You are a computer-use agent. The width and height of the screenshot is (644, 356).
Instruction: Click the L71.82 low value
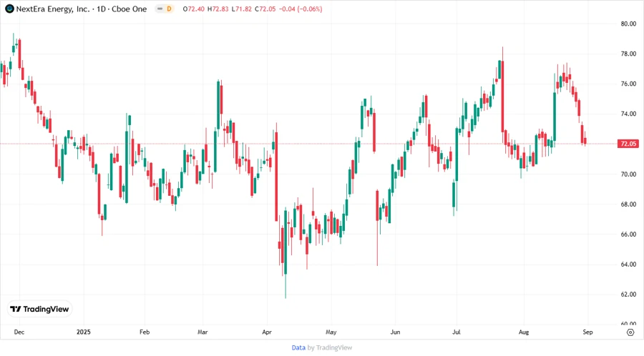[x=242, y=9]
